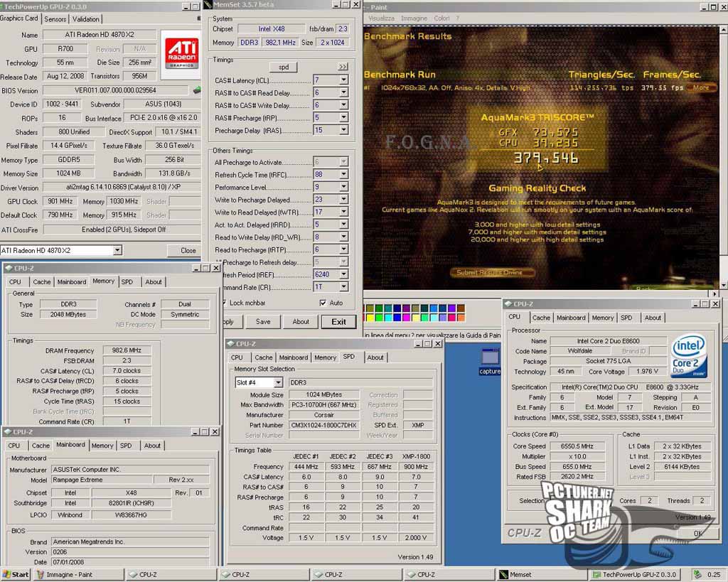Click the green system tray icon
The width and height of the screenshot is (728, 582).
pos(697,575)
